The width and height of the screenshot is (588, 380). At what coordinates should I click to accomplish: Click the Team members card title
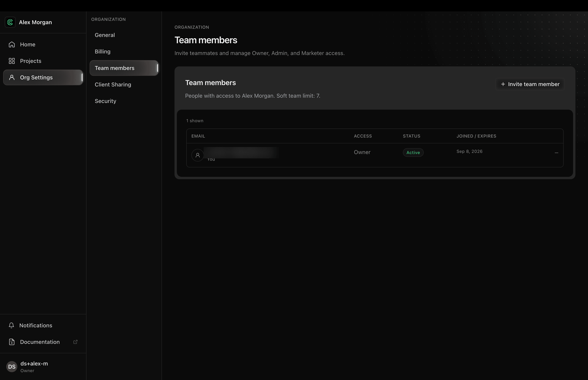210,83
